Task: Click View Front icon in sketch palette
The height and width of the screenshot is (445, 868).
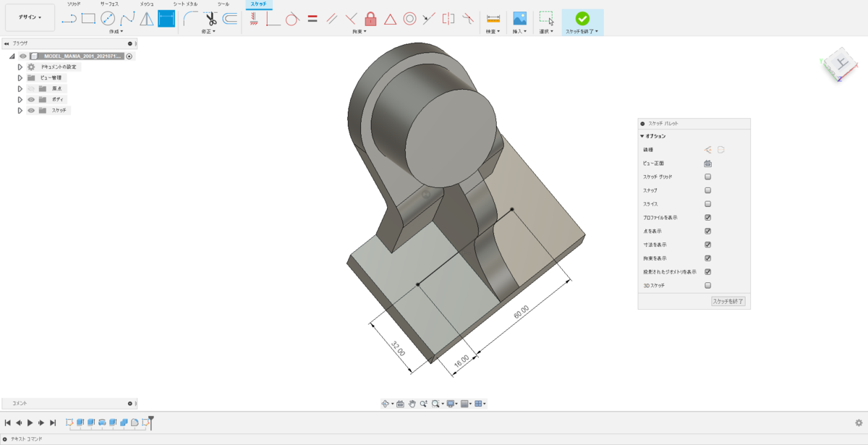Action: tap(708, 164)
